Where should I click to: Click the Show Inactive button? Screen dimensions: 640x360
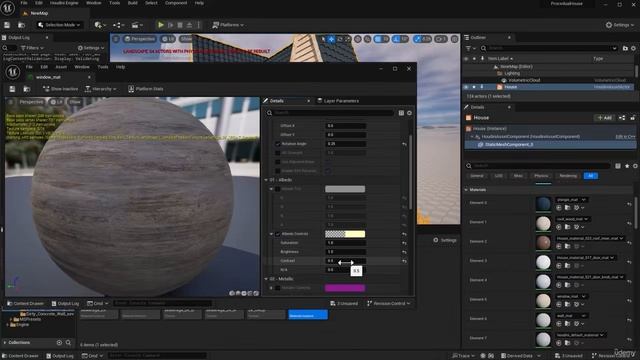[x=60, y=89]
